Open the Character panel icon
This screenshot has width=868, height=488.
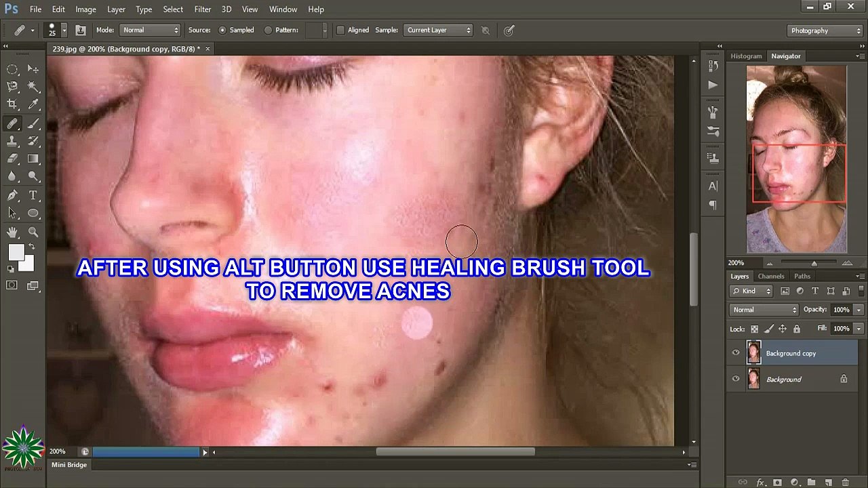coord(713,186)
